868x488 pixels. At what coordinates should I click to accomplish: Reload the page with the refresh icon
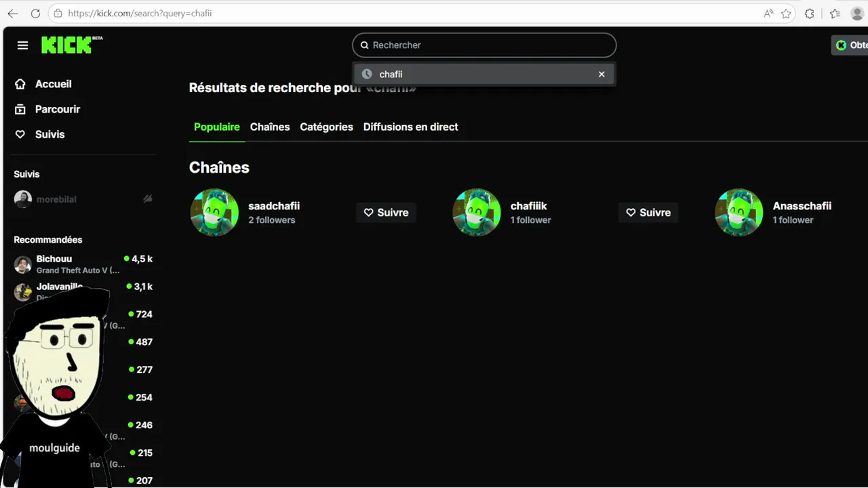click(x=35, y=14)
